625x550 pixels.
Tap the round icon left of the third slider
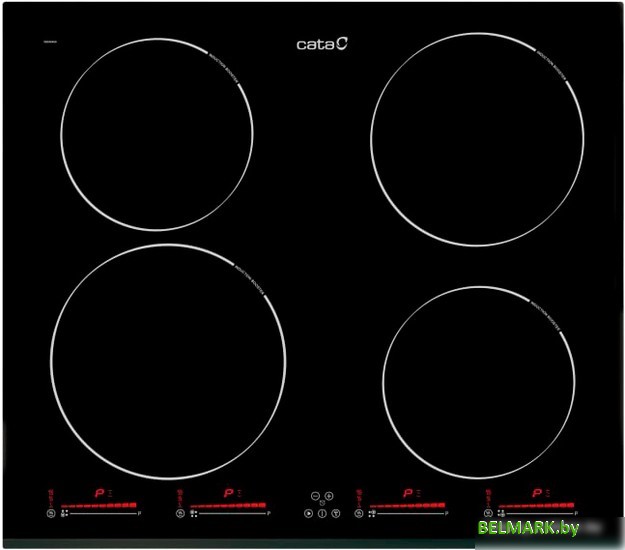(358, 513)
